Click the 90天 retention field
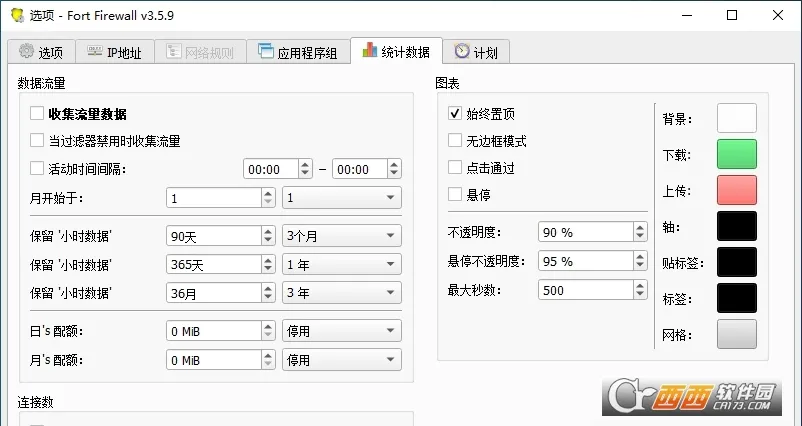 (x=214, y=236)
